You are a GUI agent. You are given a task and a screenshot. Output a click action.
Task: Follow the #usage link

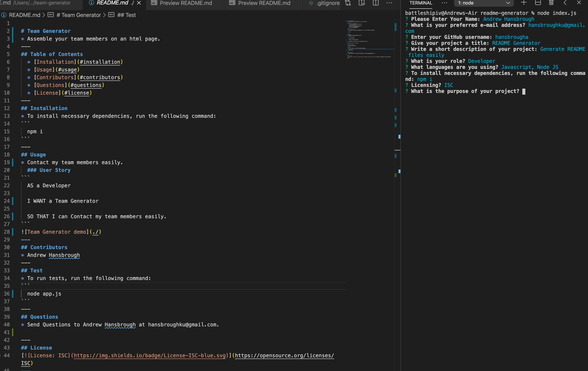click(67, 70)
